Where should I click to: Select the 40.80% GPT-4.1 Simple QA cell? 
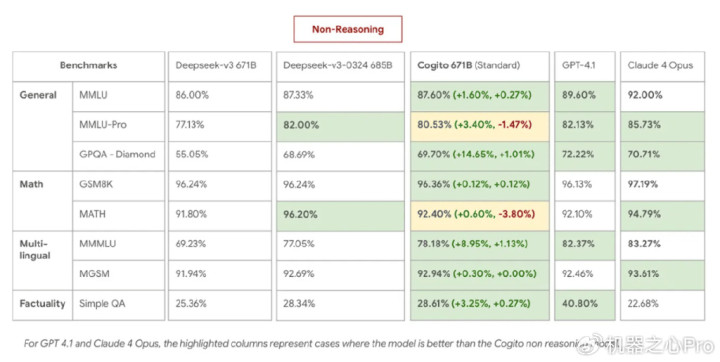(x=585, y=305)
